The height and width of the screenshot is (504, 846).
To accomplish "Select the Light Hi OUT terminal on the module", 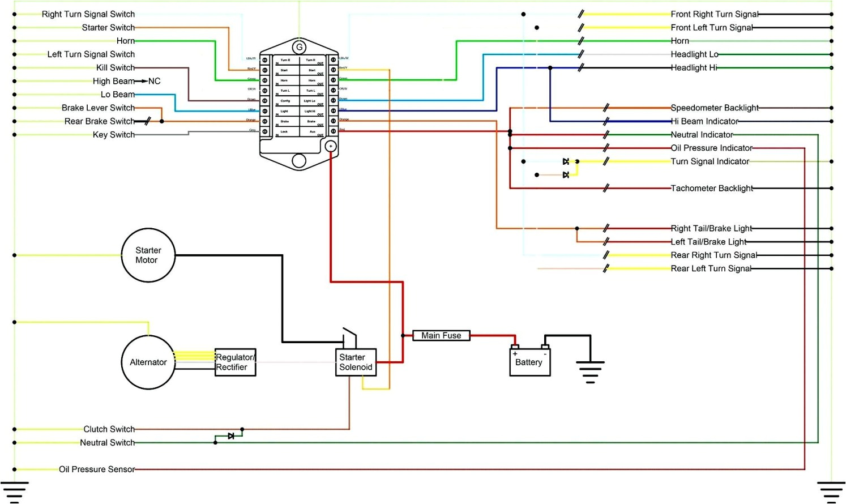I will click(x=333, y=111).
